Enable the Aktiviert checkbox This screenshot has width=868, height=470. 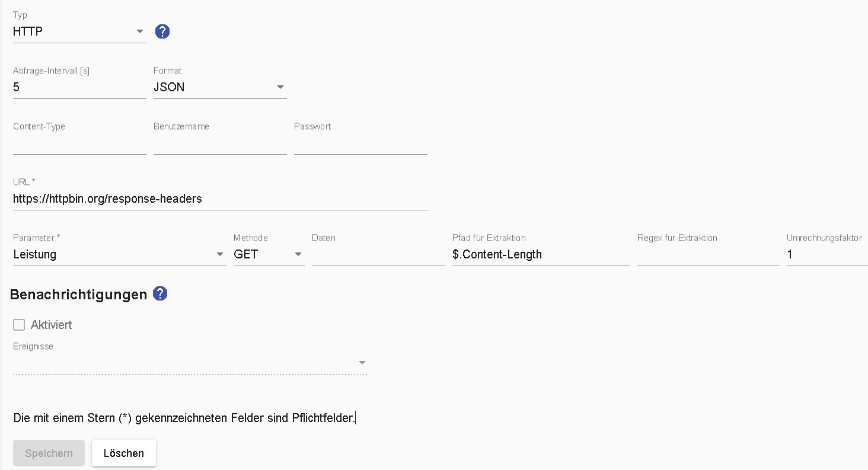[19, 325]
